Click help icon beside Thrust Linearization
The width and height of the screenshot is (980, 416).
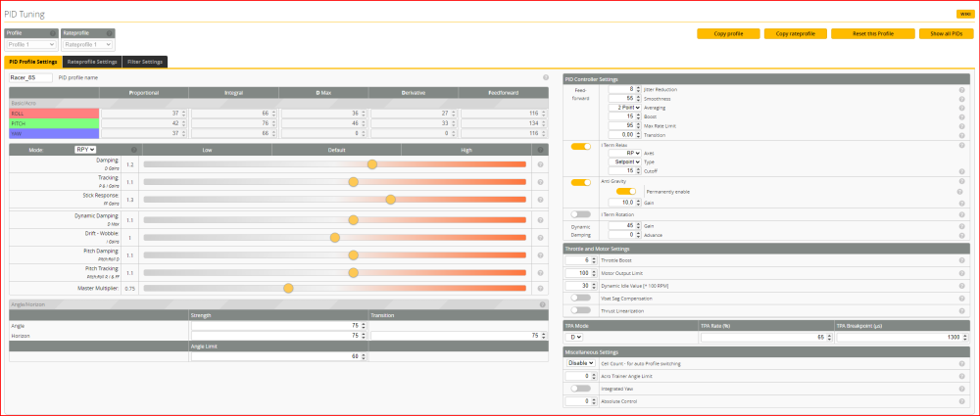[962, 309]
